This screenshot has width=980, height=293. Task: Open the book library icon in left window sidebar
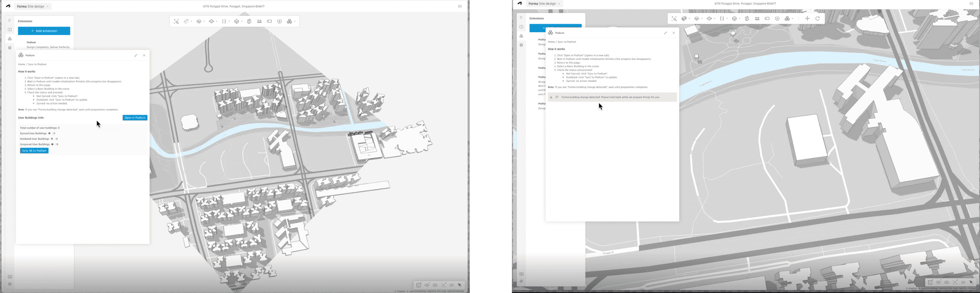click(x=10, y=30)
